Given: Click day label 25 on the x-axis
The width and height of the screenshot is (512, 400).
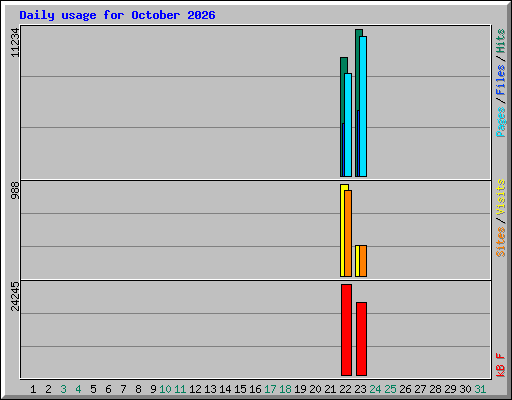Looking at the screenshot, I should tap(390, 389).
